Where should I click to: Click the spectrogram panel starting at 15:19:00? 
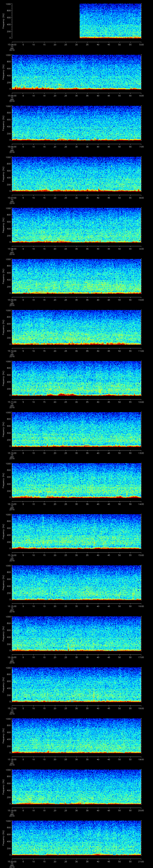[77, 787]
